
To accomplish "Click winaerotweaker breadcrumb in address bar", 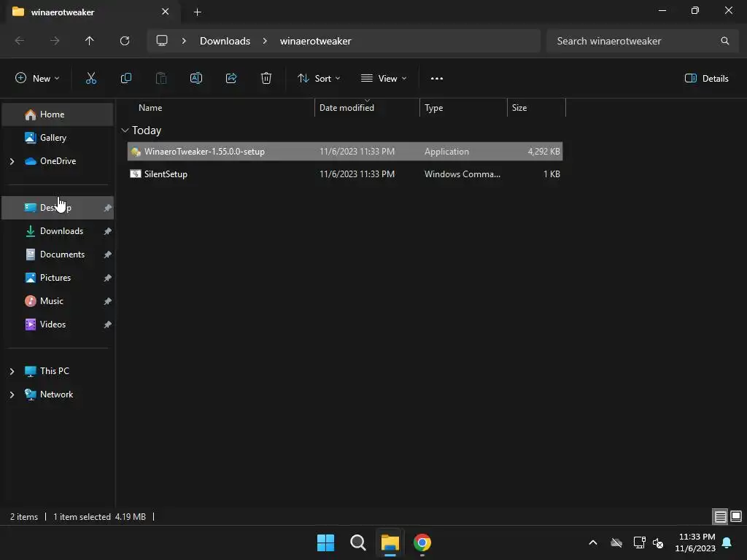I will (315, 41).
